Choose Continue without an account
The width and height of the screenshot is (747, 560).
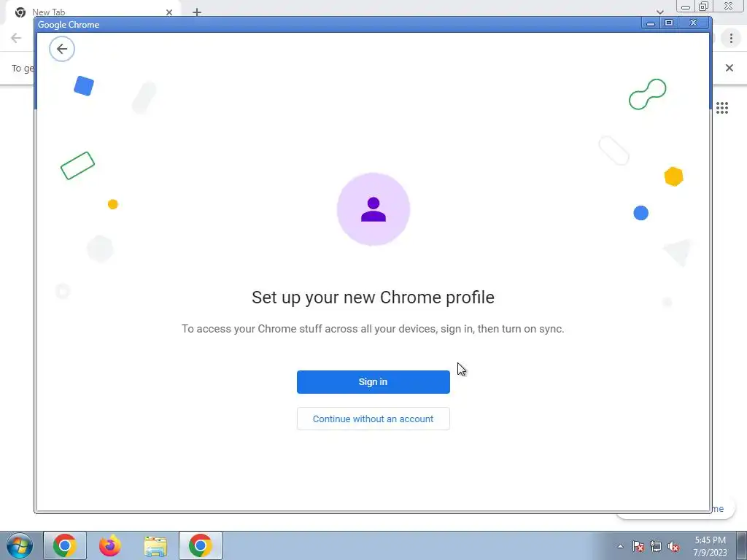[373, 419]
